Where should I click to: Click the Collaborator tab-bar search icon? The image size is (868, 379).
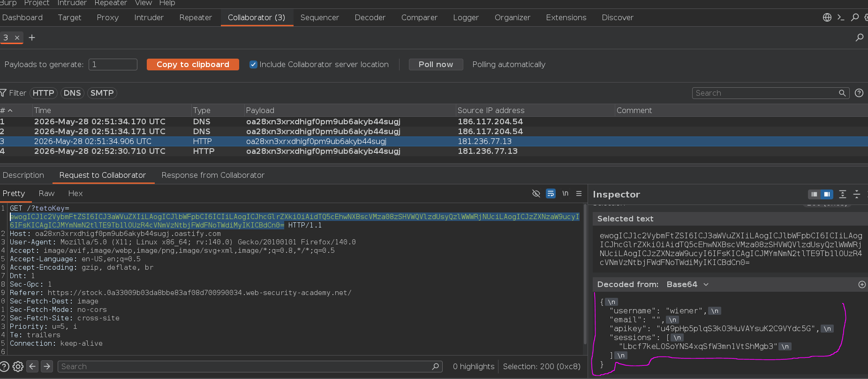[860, 38]
